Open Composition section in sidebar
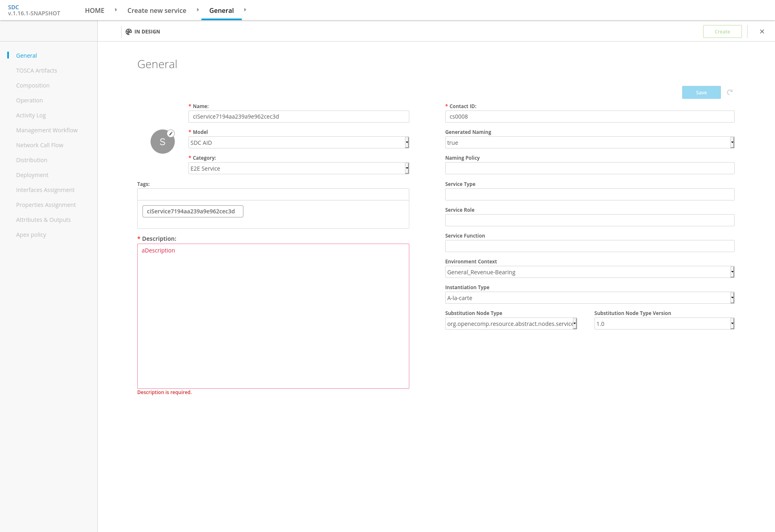 33,86
